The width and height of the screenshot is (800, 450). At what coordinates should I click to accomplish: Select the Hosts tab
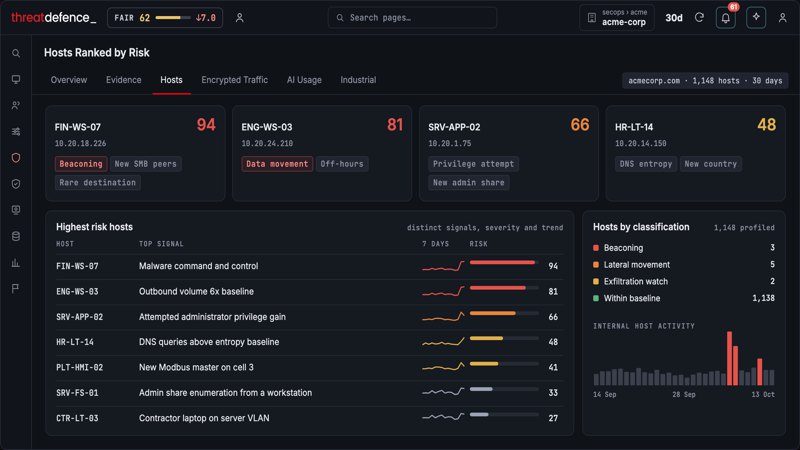(171, 80)
